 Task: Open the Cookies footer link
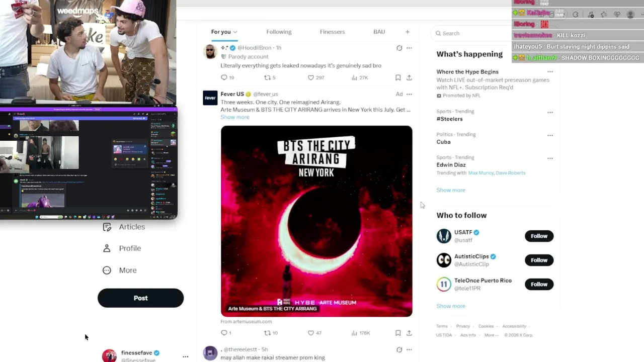click(486, 326)
